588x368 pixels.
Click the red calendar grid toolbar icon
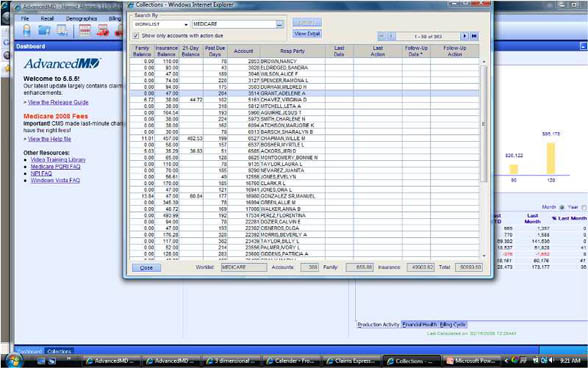(85, 30)
